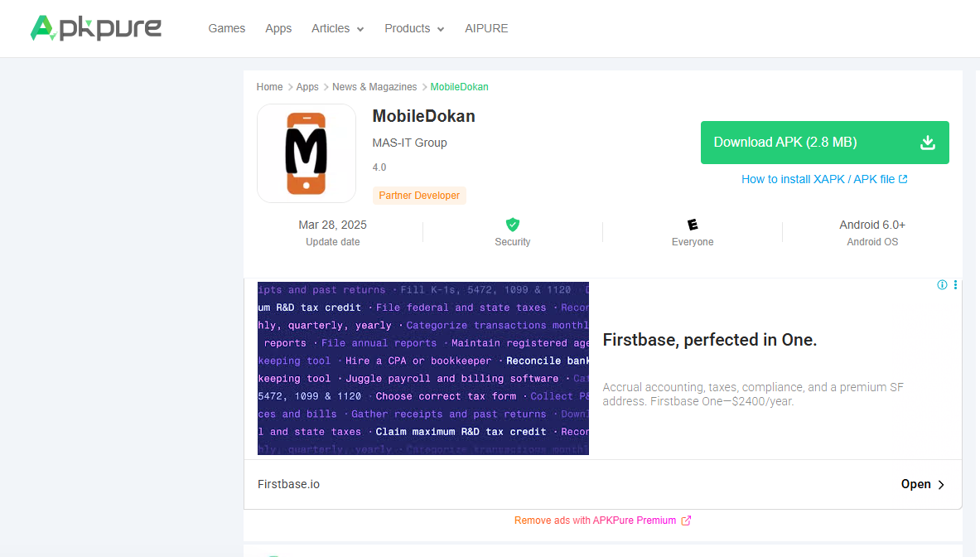Go to Apps breadcrumb
This screenshot has height=557, width=980.
(x=307, y=87)
